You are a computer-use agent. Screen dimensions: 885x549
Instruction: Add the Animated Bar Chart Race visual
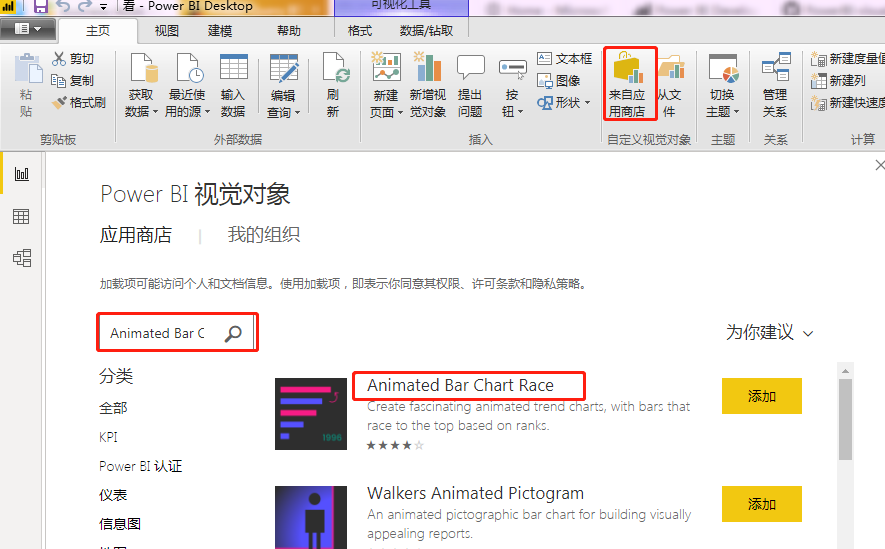(x=761, y=396)
